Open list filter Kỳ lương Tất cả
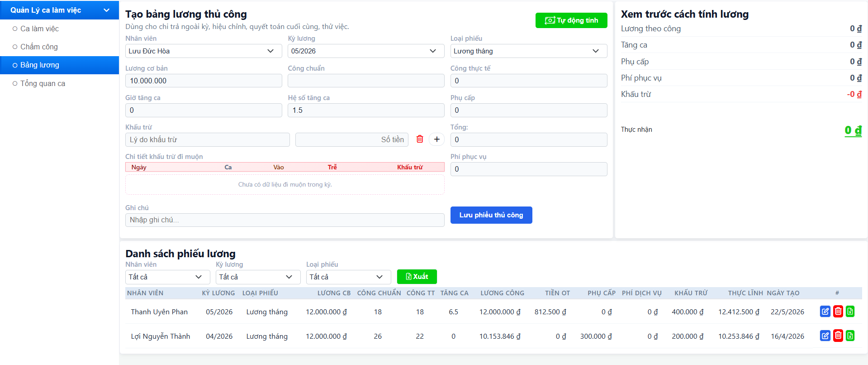868x365 pixels. (x=258, y=277)
